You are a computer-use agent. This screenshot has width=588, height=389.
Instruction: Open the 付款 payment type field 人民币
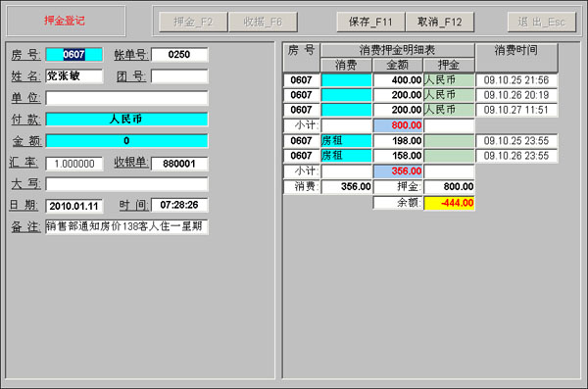click(x=126, y=120)
